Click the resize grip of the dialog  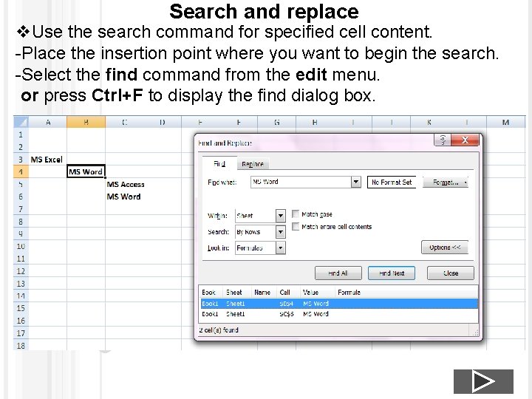tap(475, 332)
